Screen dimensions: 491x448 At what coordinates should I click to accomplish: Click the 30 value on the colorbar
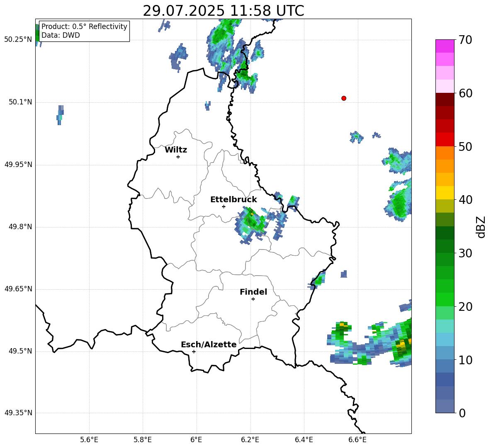(x=465, y=253)
